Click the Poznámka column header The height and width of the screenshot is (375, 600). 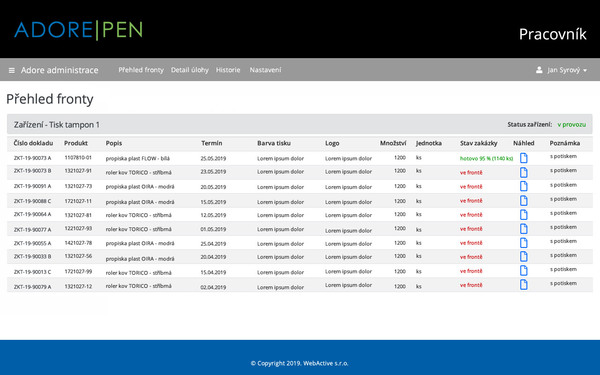pos(565,143)
